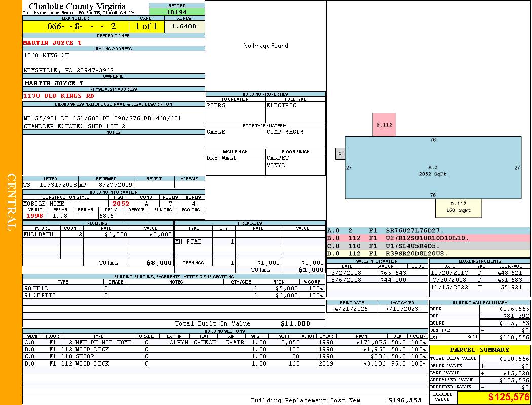Screen dimensions: 532x405
Task: Click fireplaces total $1,000
Action: coord(311,270)
